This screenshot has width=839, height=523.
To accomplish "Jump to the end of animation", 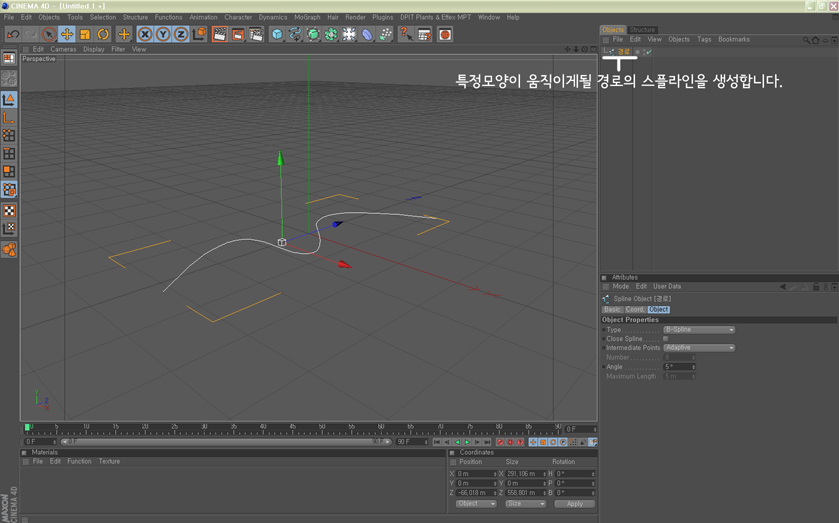I will click(487, 442).
